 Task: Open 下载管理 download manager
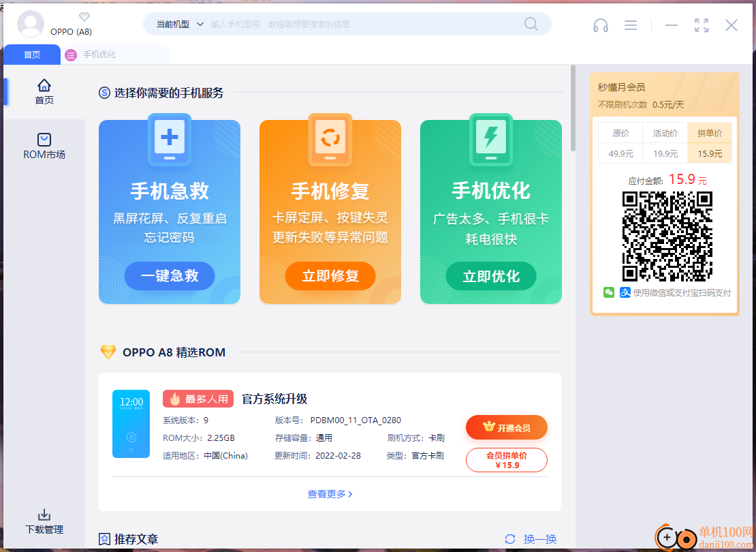44,521
